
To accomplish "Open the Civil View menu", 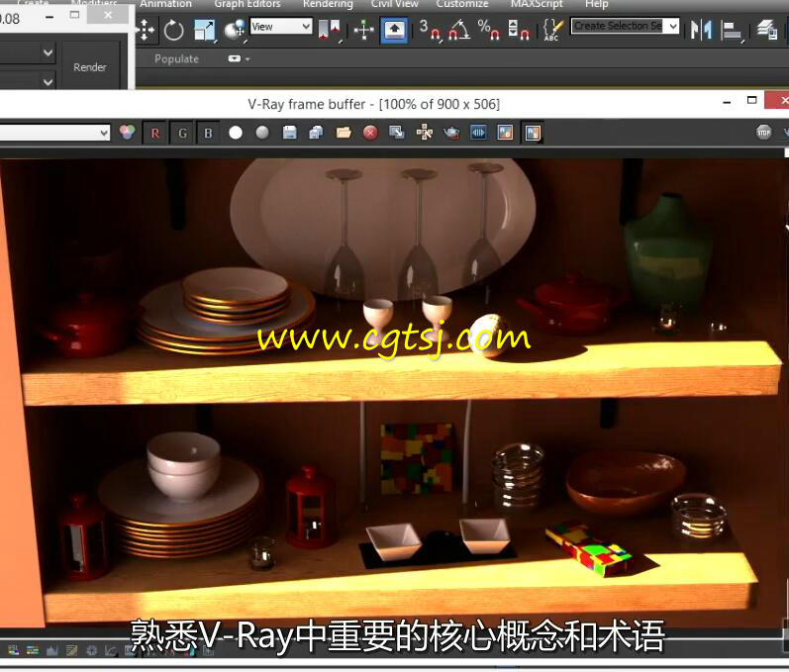I will tap(394, 4).
